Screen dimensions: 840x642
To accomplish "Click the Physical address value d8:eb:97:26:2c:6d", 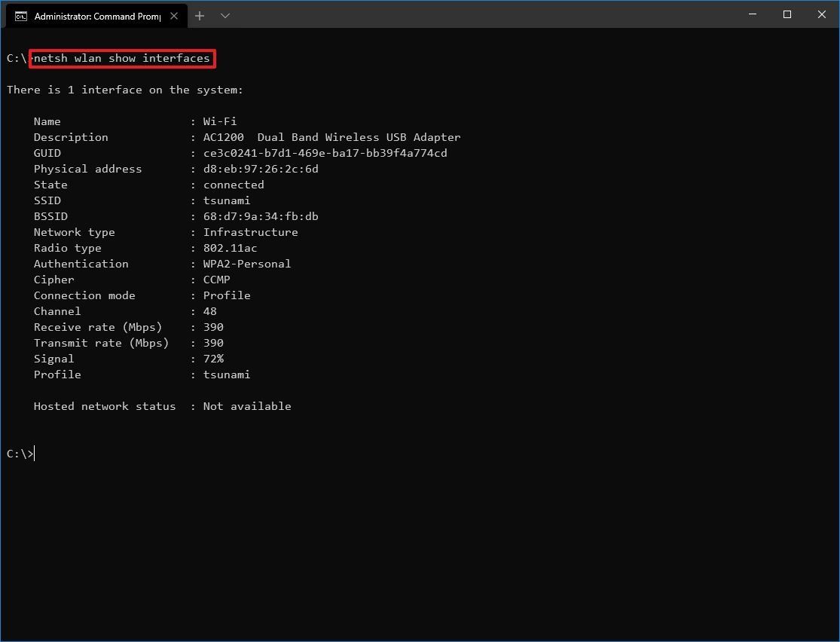I will [x=261, y=169].
